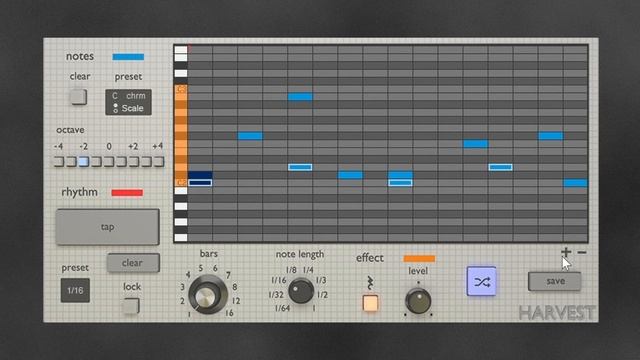This screenshot has height=360, width=640.
Task: Click the blue note in step three
Action: coord(250,136)
